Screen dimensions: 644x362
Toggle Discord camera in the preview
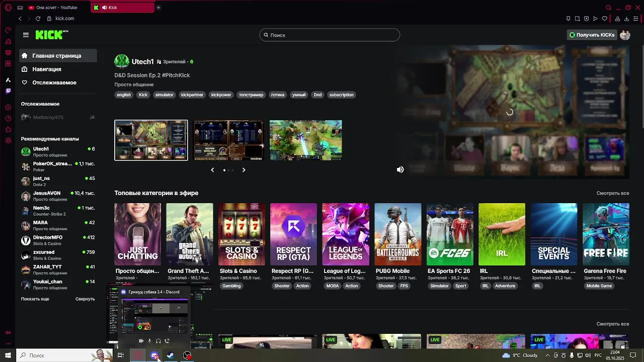(141, 341)
